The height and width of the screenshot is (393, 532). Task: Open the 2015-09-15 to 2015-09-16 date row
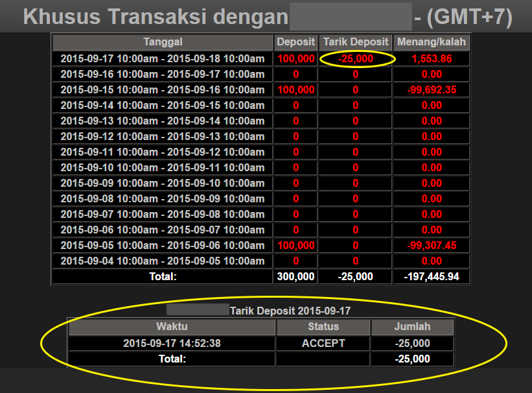(163, 90)
